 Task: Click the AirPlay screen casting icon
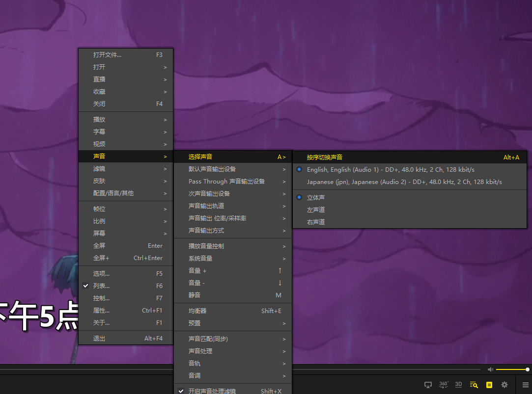pos(428,385)
